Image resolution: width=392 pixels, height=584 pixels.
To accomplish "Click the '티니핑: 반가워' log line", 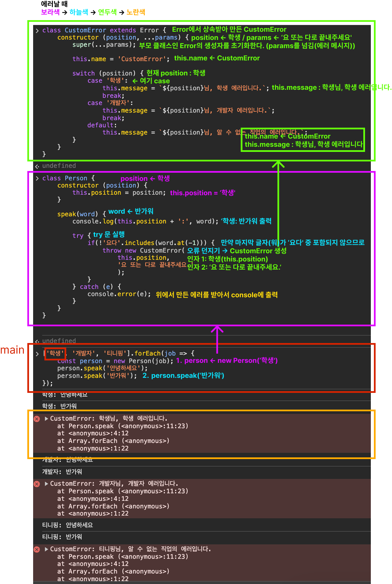I will (62, 537).
